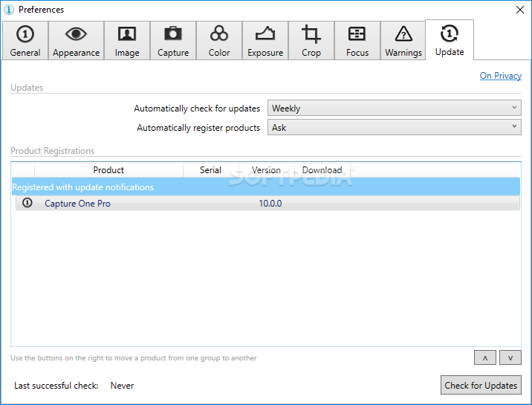Open the Automatically register products dropdown
This screenshot has height=405, width=532.
[x=395, y=127]
